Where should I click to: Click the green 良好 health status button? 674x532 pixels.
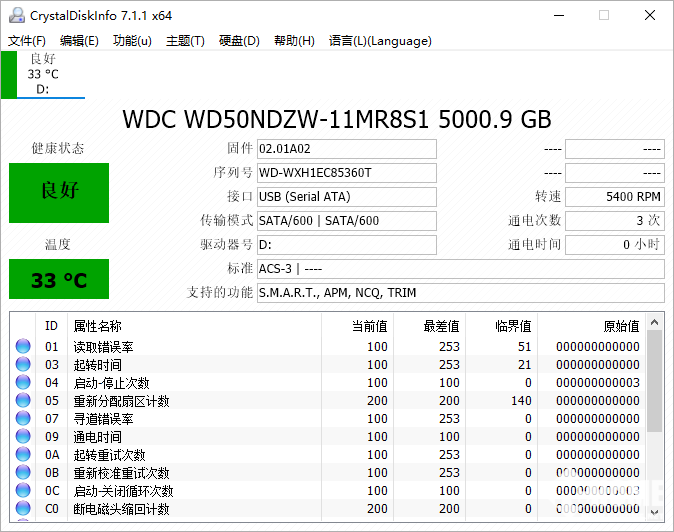(x=59, y=192)
